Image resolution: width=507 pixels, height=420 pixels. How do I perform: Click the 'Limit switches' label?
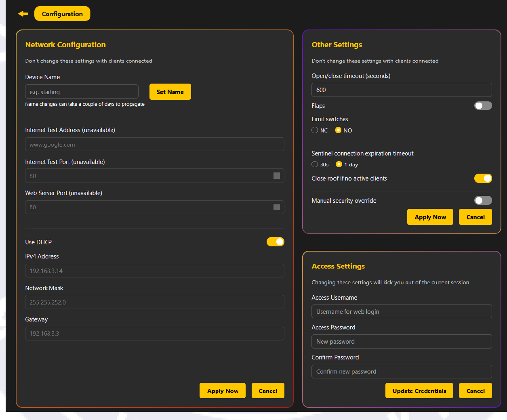(330, 119)
